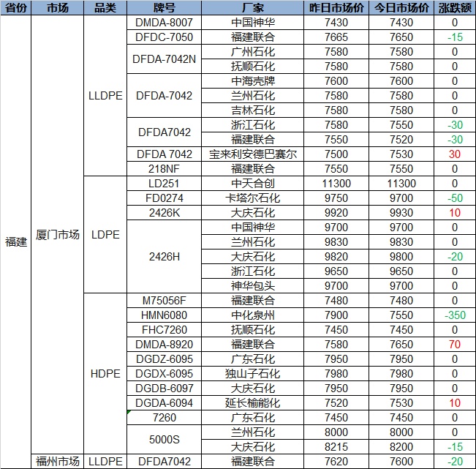The width and height of the screenshot is (476, 469).
Task: Select the HMN6080 grade cell
Action: 165,315
